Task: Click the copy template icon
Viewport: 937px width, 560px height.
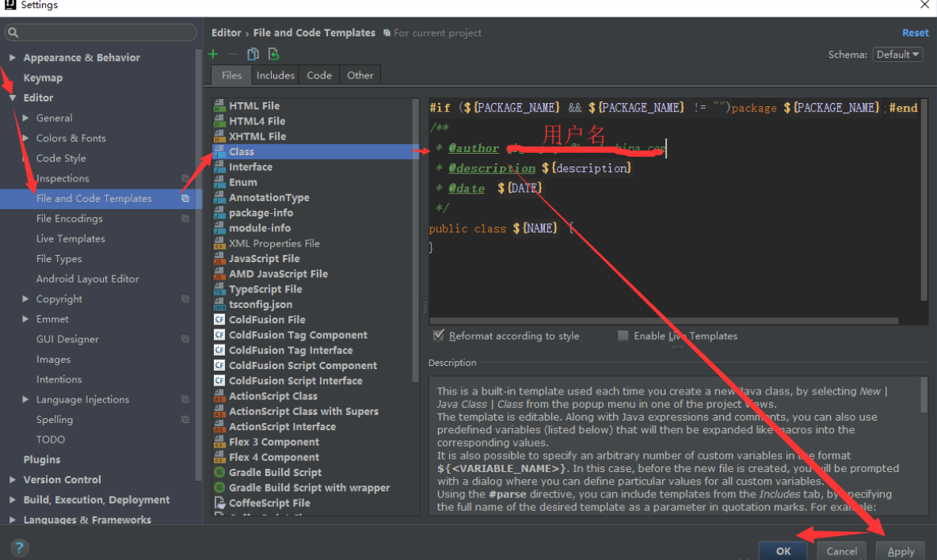Action: click(x=253, y=55)
